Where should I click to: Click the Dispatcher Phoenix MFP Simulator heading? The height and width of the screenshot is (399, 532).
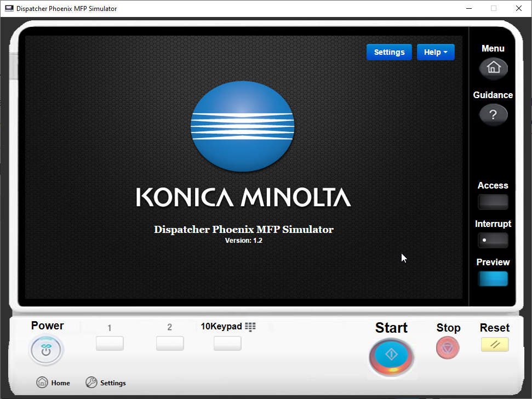244,229
